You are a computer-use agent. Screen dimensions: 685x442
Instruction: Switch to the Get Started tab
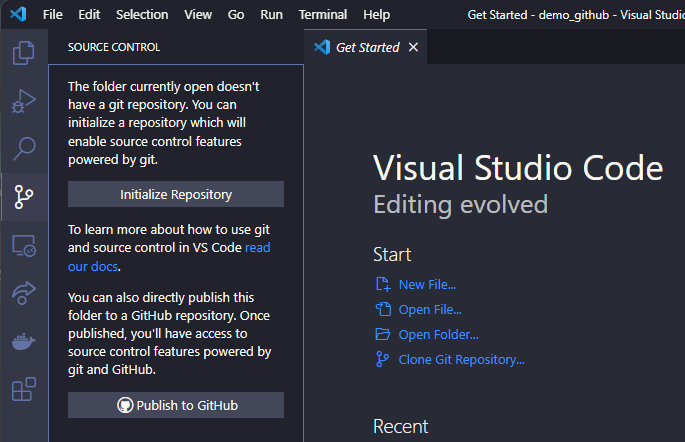[x=366, y=47]
